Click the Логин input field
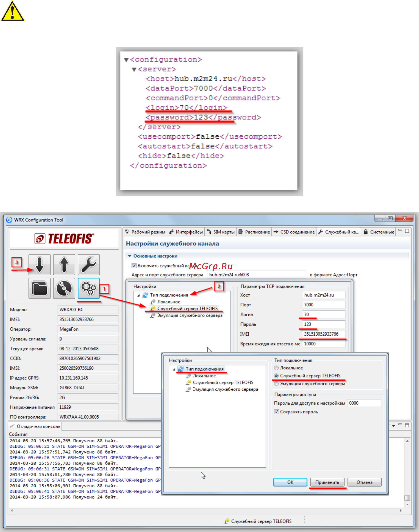The height and width of the screenshot is (532, 419). click(x=324, y=314)
